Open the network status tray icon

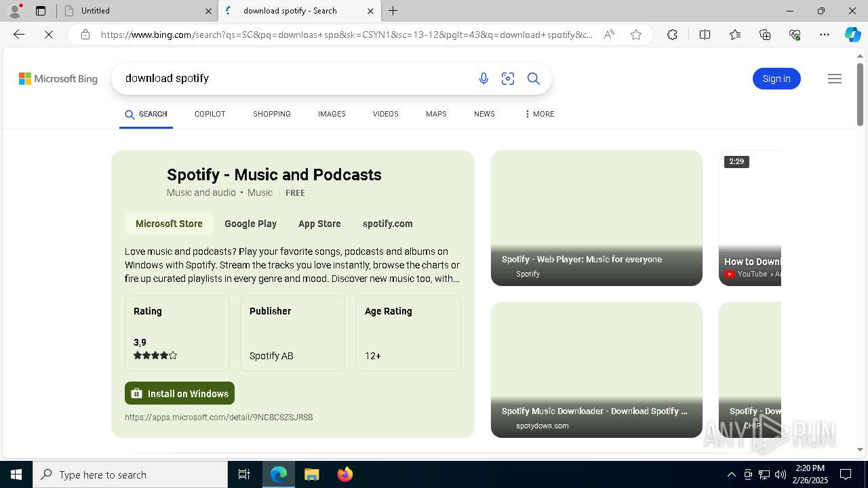point(764,474)
